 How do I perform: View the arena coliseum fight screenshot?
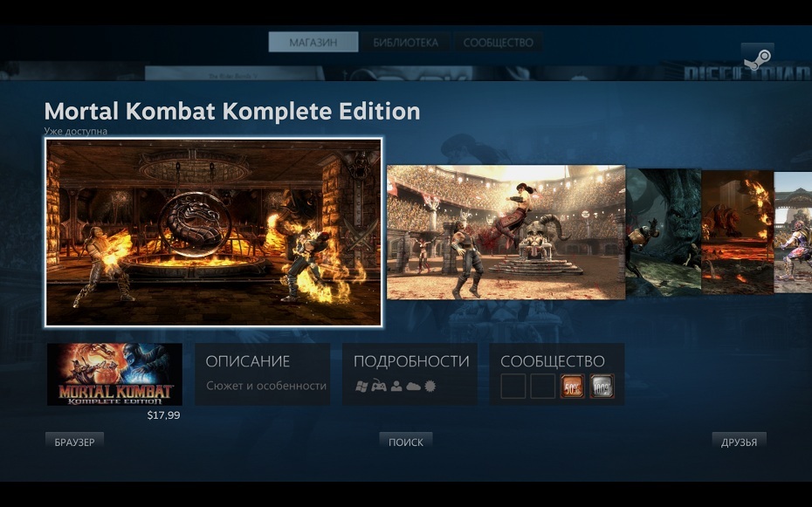(506, 232)
